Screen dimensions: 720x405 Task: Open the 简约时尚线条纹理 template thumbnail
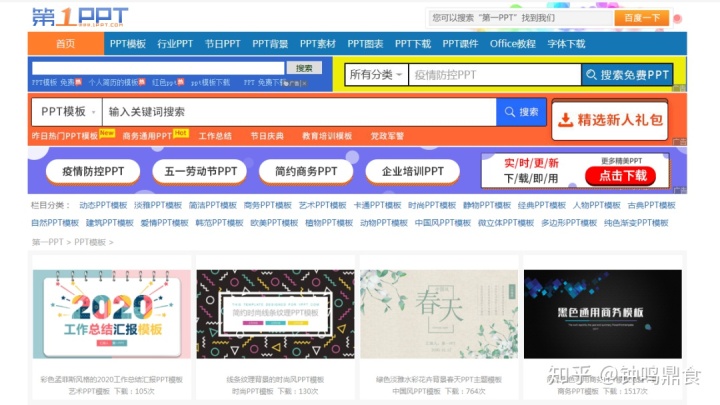pyautogui.click(x=276, y=314)
